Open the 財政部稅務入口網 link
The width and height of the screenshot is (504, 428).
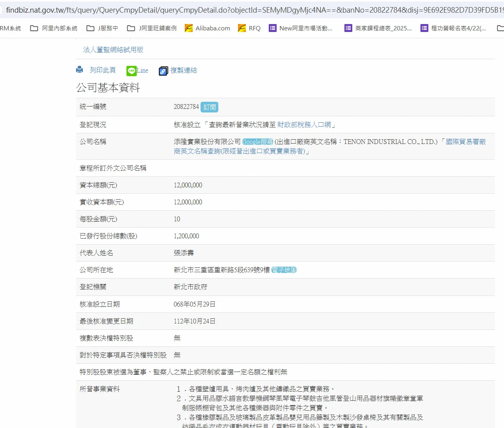[x=304, y=125]
